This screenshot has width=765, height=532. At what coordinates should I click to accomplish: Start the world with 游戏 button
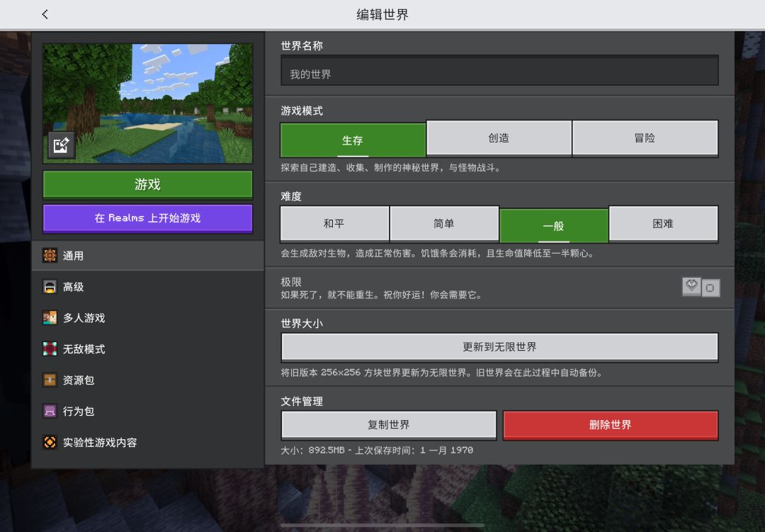(x=148, y=184)
